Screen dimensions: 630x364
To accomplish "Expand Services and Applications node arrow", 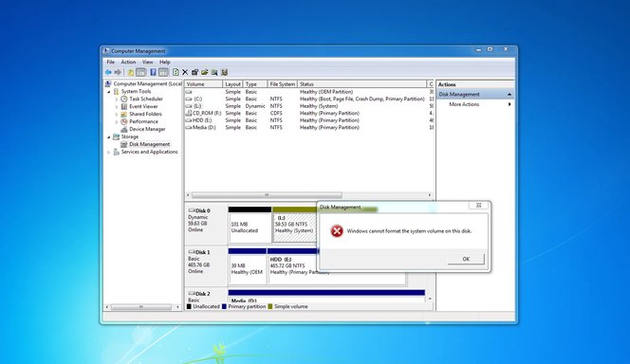I will pos(109,152).
